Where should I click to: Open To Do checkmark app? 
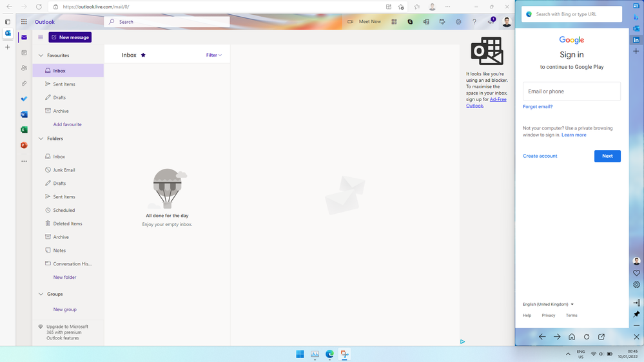point(24,99)
